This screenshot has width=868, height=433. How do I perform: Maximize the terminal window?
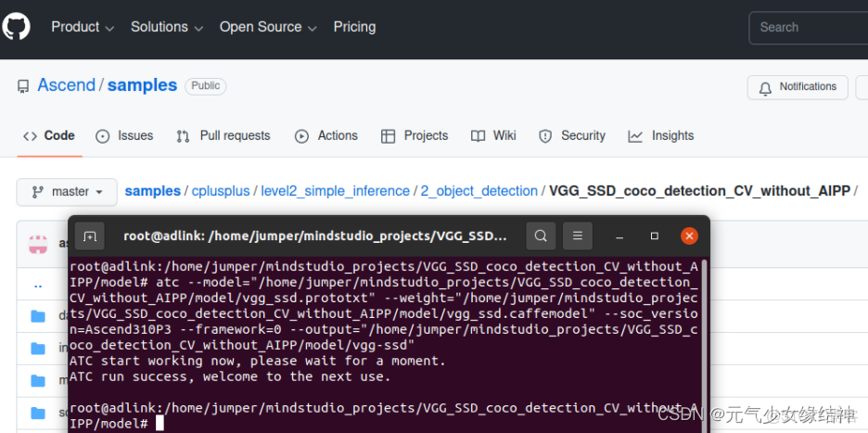click(655, 236)
